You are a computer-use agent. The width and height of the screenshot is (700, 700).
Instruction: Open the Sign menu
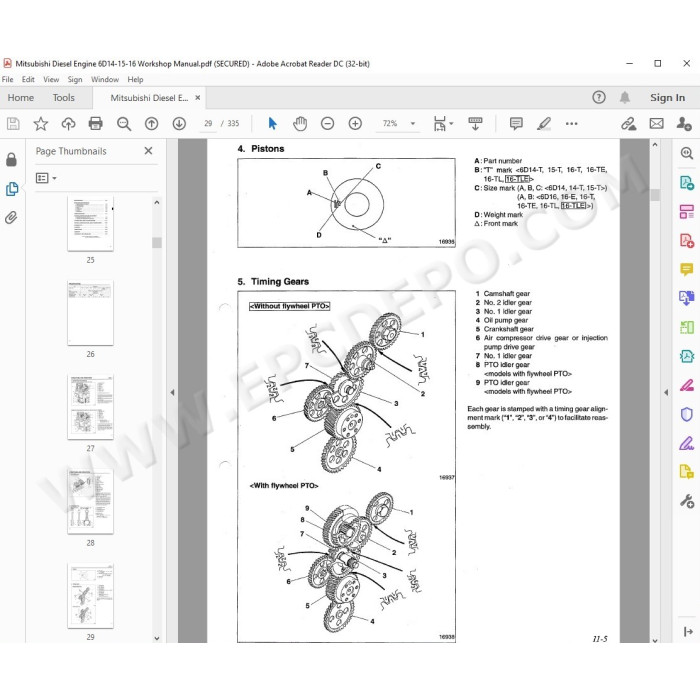[x=75, y=79]
